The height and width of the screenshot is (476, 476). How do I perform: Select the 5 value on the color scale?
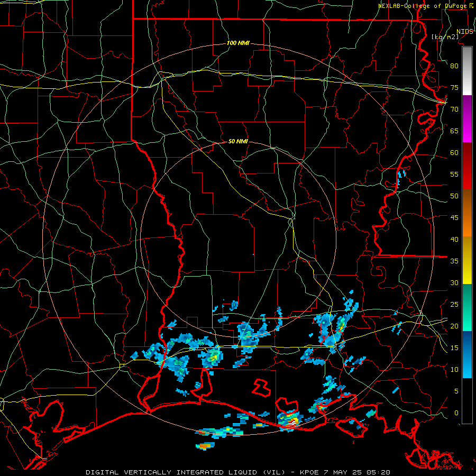click(x=456, y=391)
